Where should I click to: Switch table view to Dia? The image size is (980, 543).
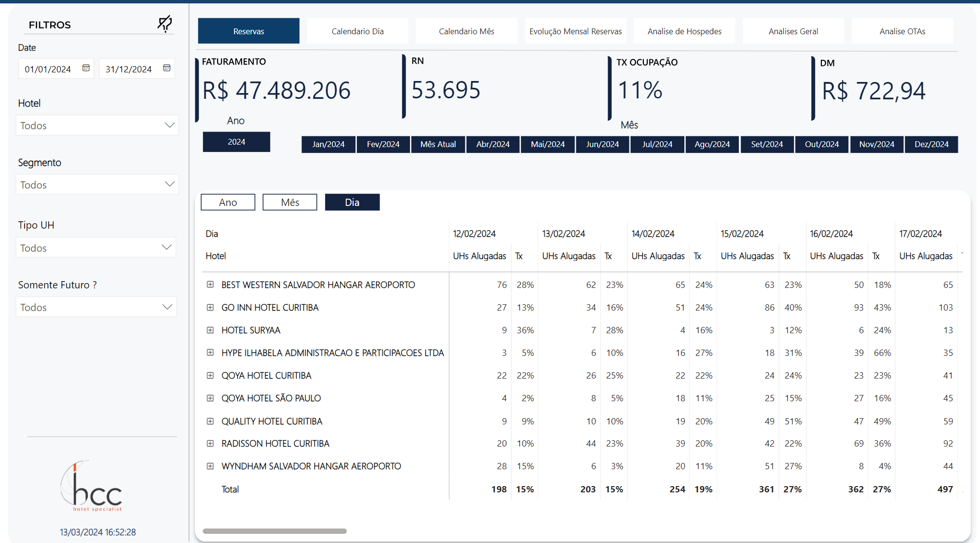[x=352, y=202]
